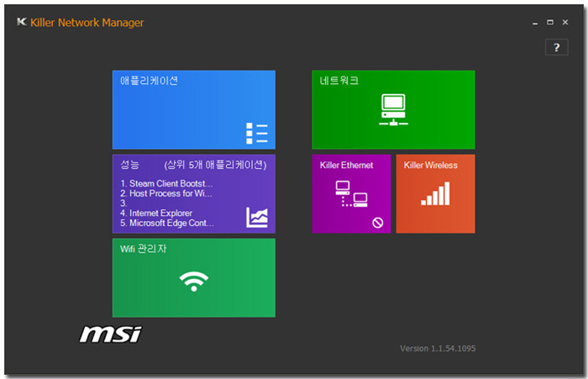Open help with the question mark button

(556, 47)
